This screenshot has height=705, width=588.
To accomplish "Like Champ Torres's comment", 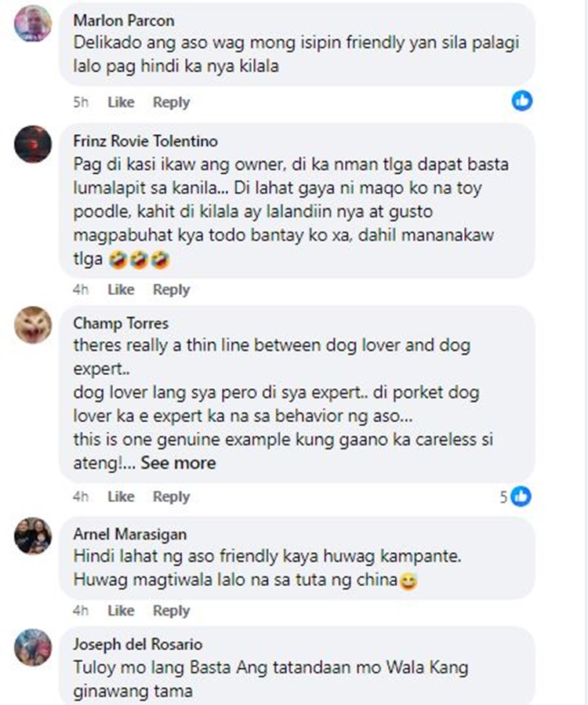I will pos(121,496).
